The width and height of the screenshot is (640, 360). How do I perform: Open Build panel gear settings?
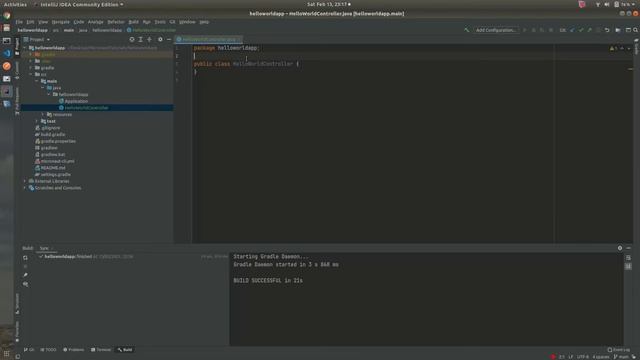[x=620, y=248]
